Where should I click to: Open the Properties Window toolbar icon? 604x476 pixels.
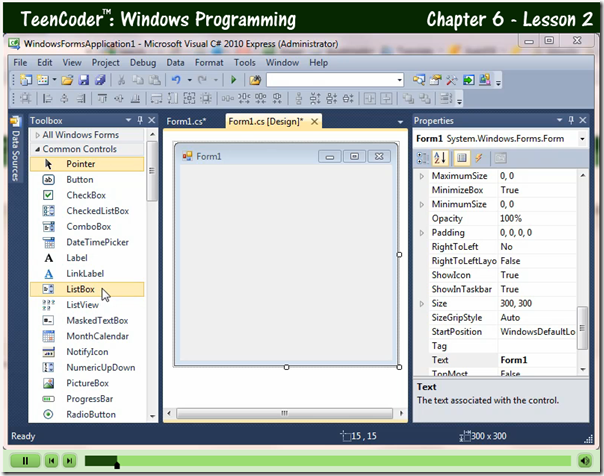tap(435, 80)
